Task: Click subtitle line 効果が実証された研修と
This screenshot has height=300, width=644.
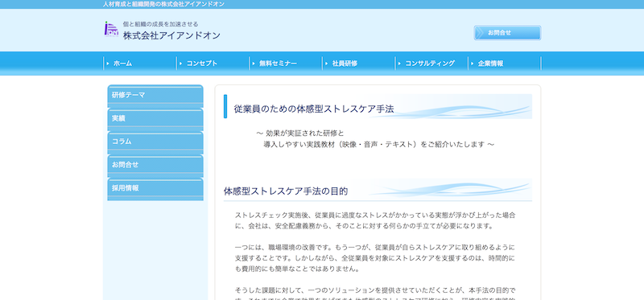Action: coord(299,134)
